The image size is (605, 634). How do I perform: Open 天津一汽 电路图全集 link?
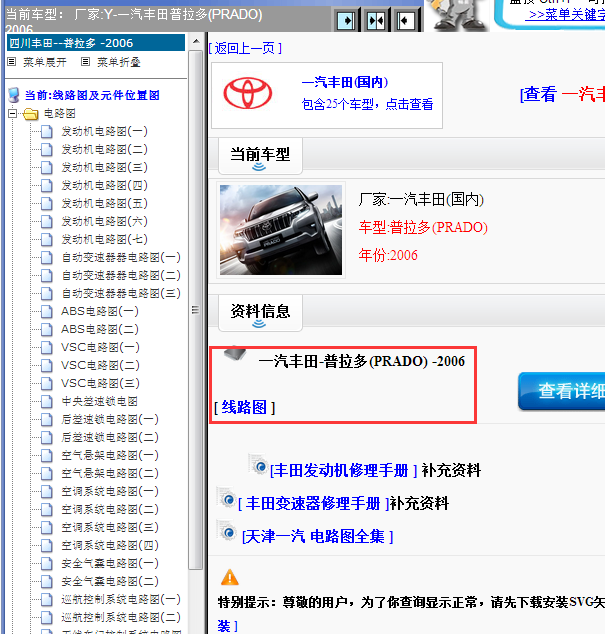pyautogui.click(x=317, y=537)
